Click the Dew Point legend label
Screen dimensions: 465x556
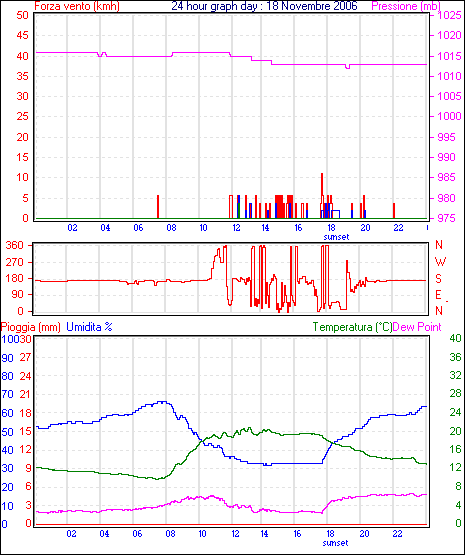click(417, 327)
